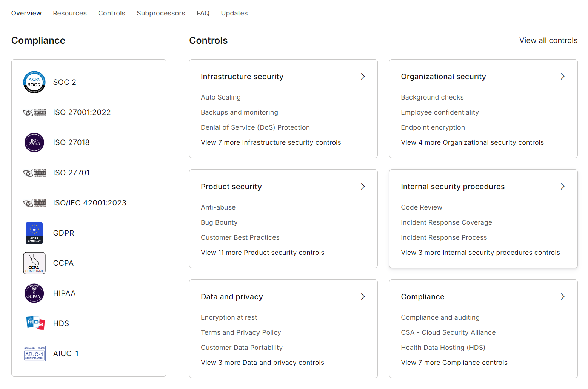Select the Incident Response Coverage control
The image size is (588, 389).
point(446,222)
